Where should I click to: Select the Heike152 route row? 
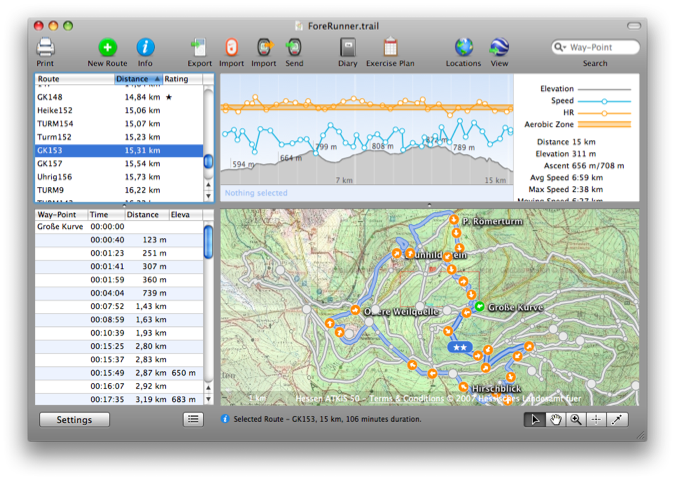[119, 111]
